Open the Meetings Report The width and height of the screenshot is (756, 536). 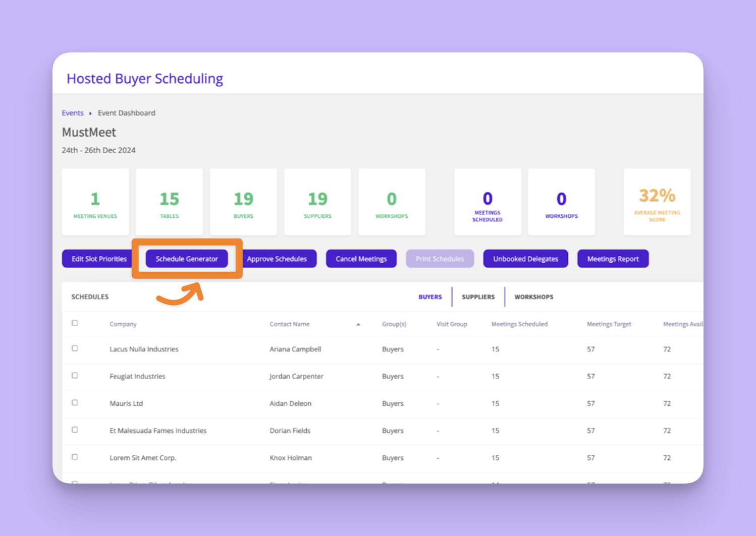613,259
